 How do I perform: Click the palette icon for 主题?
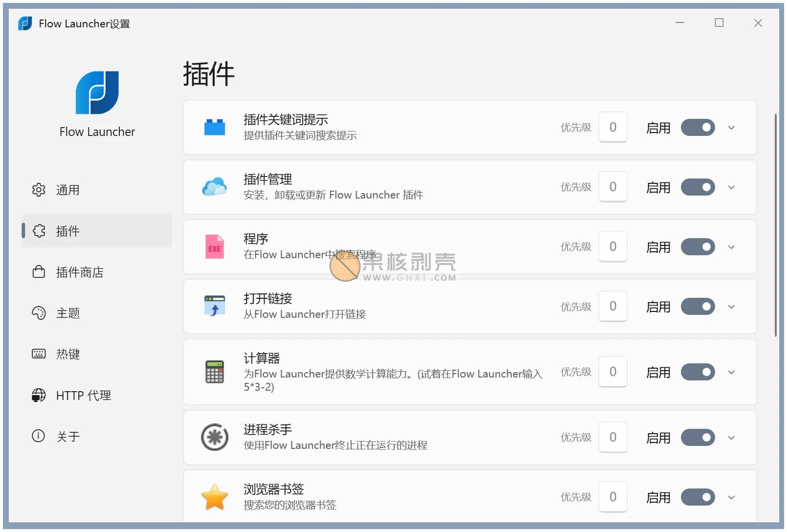[39, 313]
